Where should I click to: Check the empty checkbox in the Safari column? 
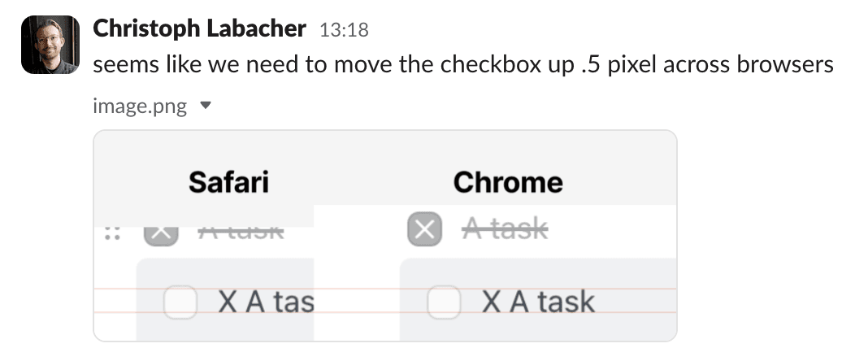[180, 302]
